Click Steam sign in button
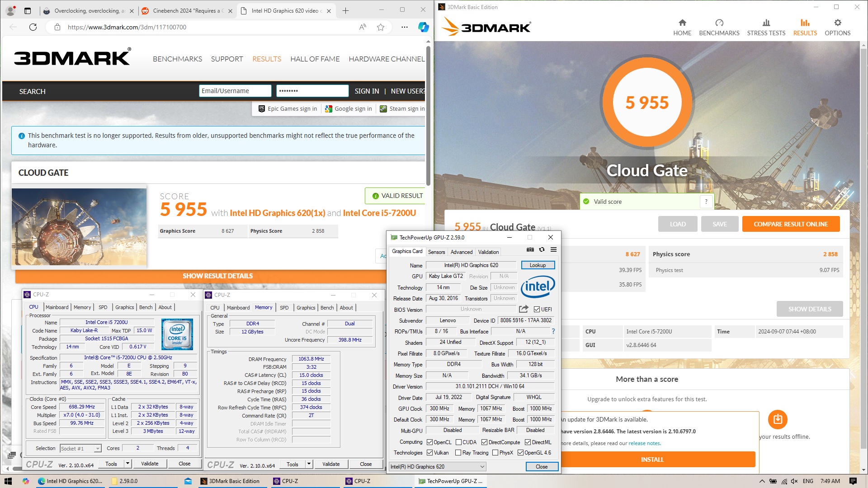This screenshot has height=488, width=868. click(x=402, y=109)
